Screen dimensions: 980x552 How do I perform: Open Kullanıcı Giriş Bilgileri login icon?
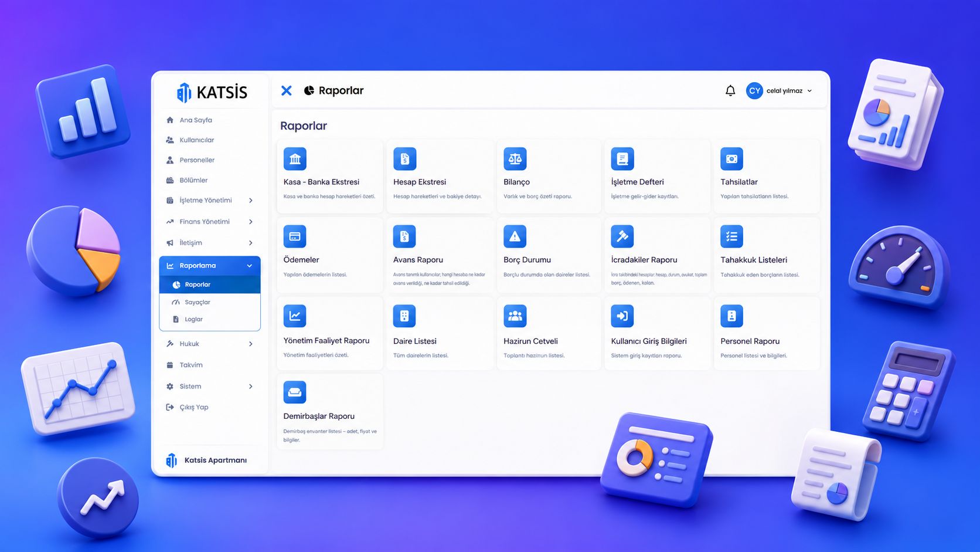pyautogui.click(x=622, y=316)
